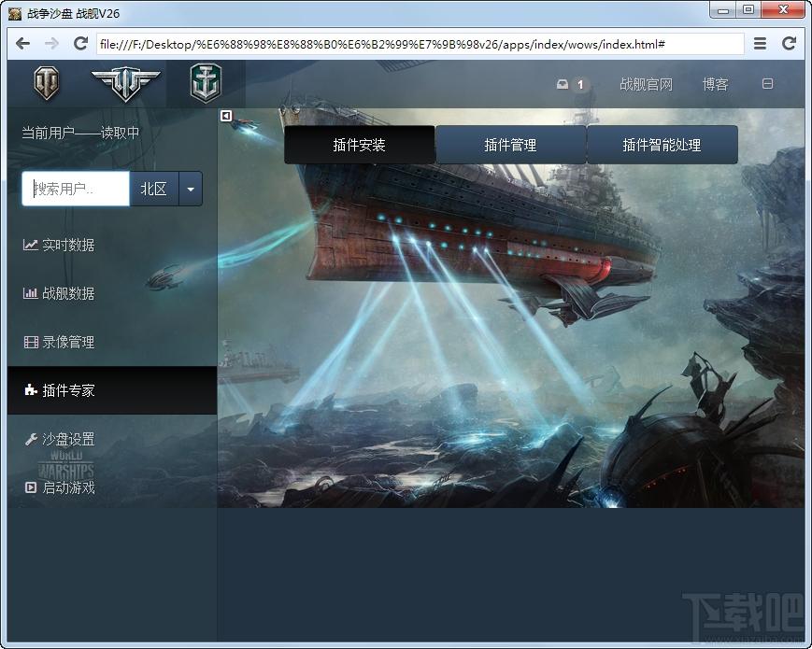812x649 pixels.
Task: Select the 北区 region button
Action: tap(154, 189)
